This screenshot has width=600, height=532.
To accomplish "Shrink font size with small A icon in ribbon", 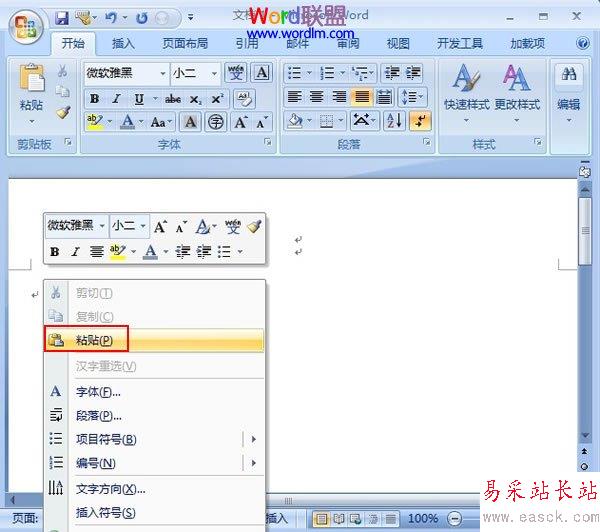I will click(262, 122).
